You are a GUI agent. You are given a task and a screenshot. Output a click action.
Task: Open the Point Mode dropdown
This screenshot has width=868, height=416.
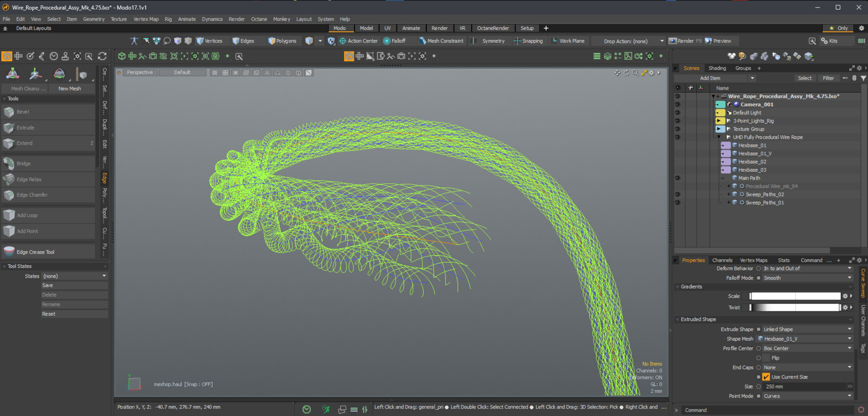[807, 396]
